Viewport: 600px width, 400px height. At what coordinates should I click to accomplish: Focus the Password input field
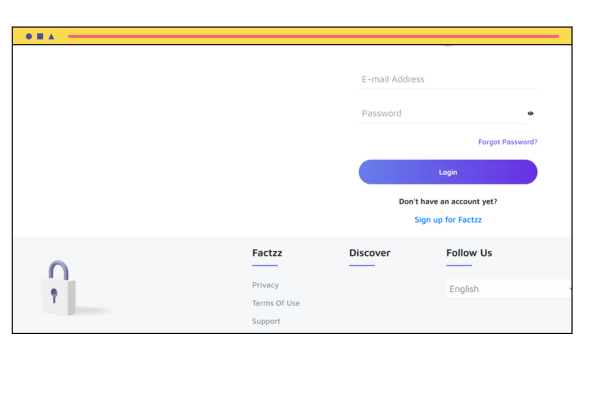[441, 113]
